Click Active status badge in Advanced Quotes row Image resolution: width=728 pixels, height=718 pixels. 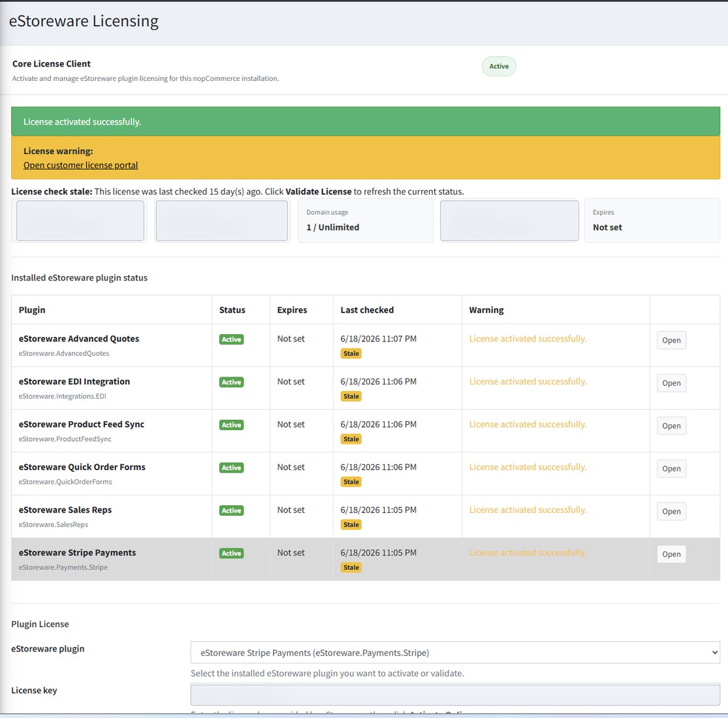coord(231,339)
